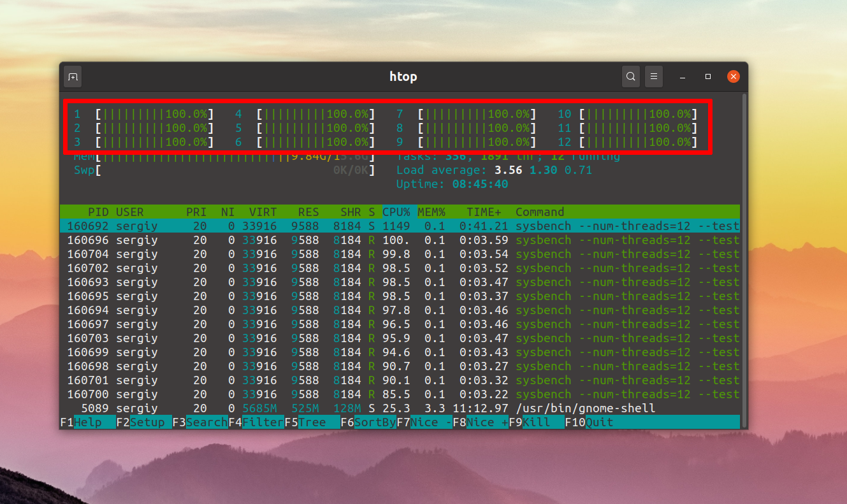This screenshot has width=847, height=504.
Task: Open a new terminal tab icon
Action: tap(73, 76)
